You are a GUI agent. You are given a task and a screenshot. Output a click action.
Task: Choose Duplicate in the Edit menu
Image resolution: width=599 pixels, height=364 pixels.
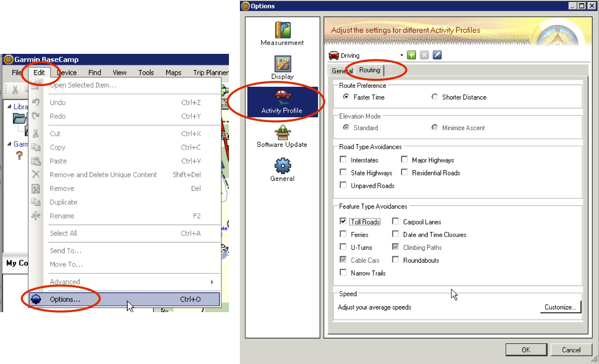click(x=125, y=202)
